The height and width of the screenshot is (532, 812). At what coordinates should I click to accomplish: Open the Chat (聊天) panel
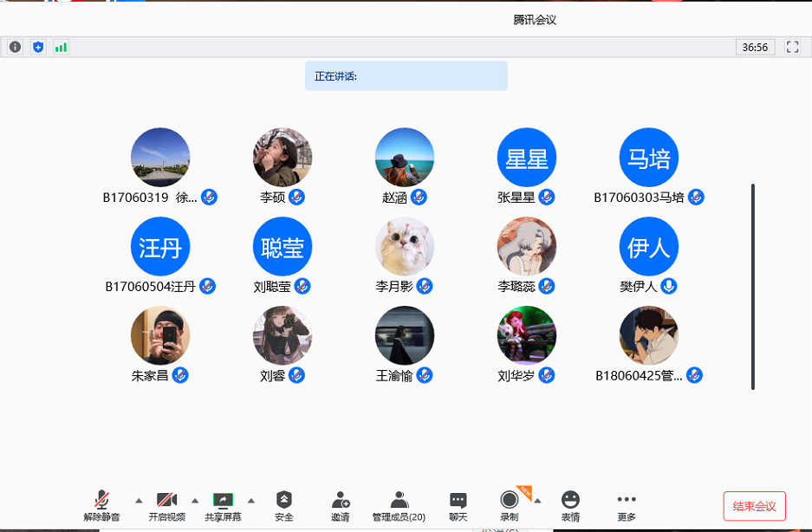point(458,506)
